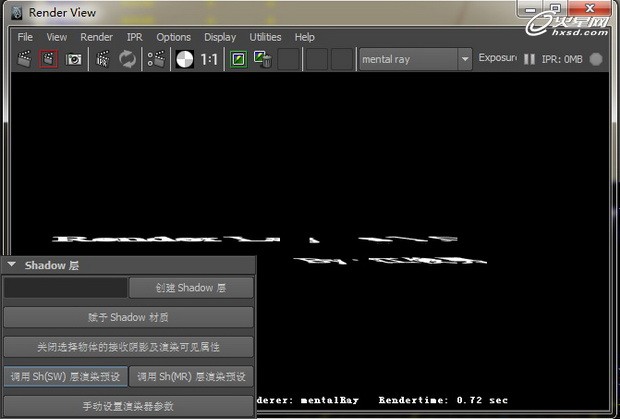Open the IPR menu
620x419 pixels.
point(134,37)
